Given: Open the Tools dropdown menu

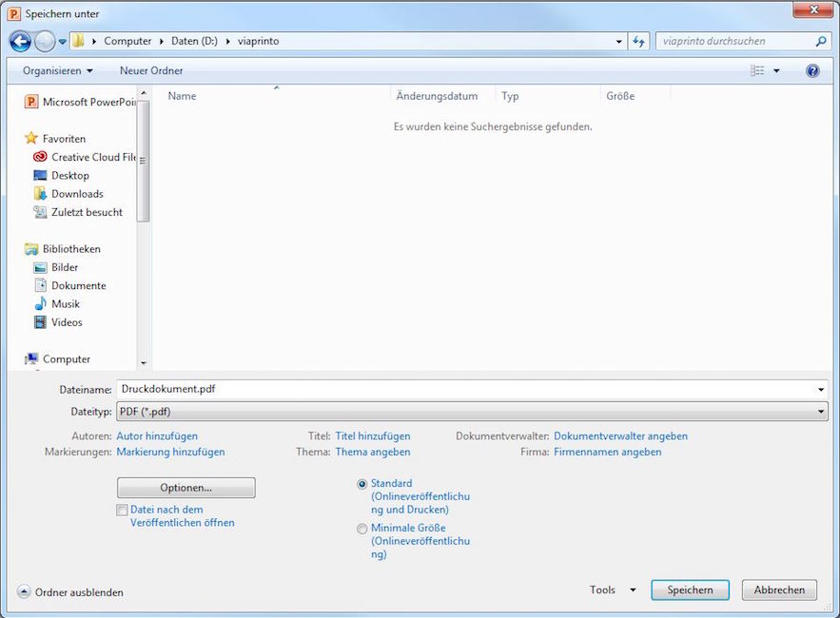Looking at the screenshot, I should [613, 589].
